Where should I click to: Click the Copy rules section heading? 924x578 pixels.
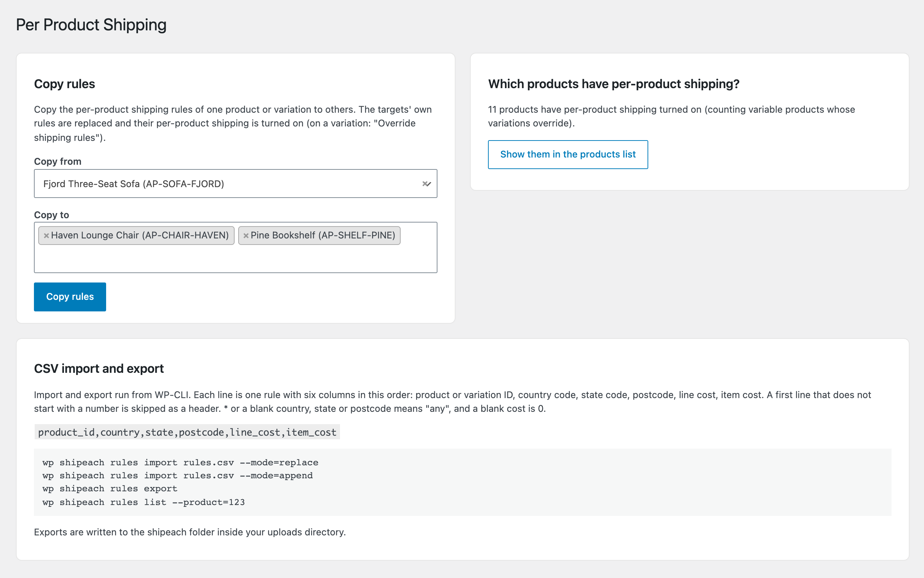click(x=65, y=84)
